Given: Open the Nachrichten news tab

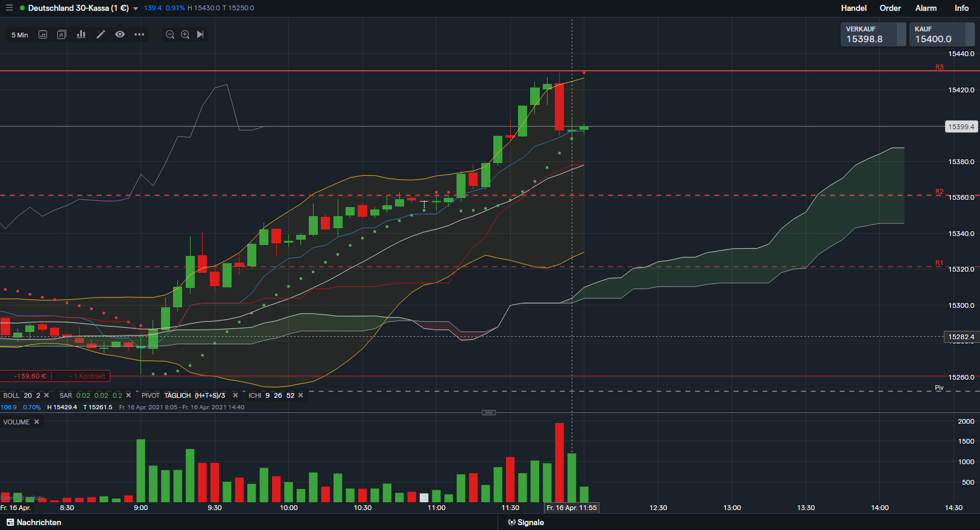Looking at the screenshot, I should pos(34,522).
